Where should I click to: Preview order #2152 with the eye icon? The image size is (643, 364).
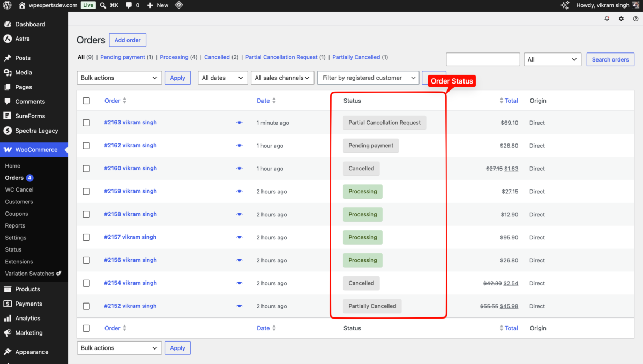pos(240,306)
